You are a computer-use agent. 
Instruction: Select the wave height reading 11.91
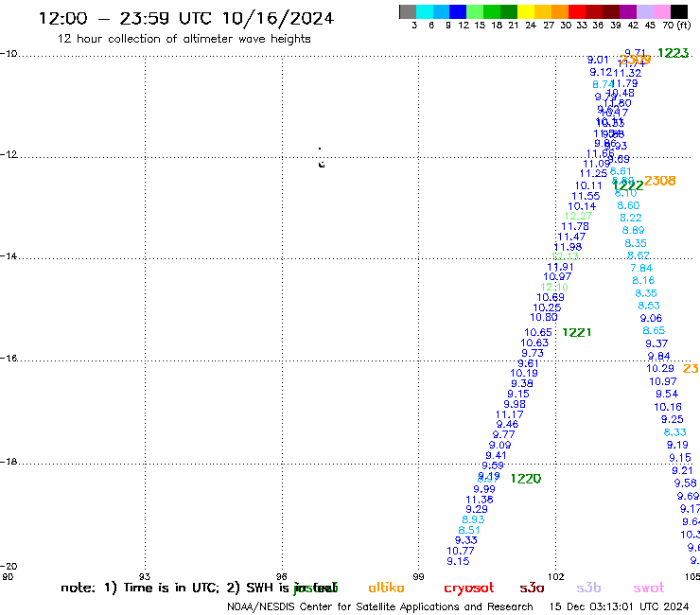pyautogui.click(x=560, y=267)
